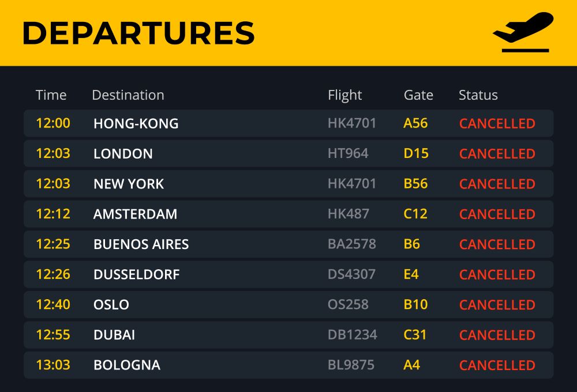Select the Destination column header
This screenshot has width=577, height=392.
pos(128,95)
